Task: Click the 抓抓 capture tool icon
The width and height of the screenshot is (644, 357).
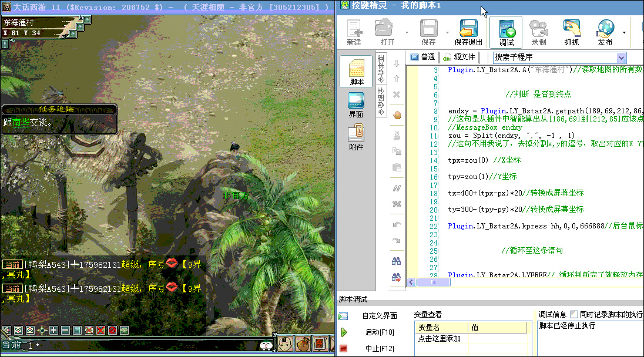Action: point(572,32)
